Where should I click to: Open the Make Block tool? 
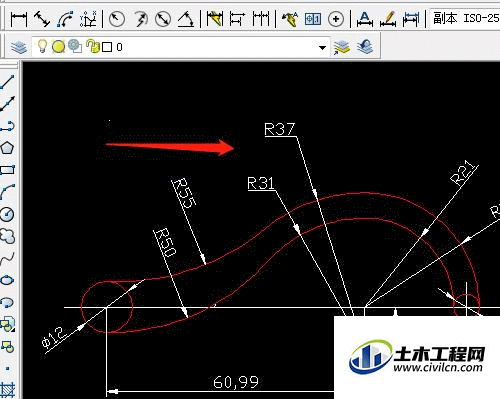click(7, 347)
